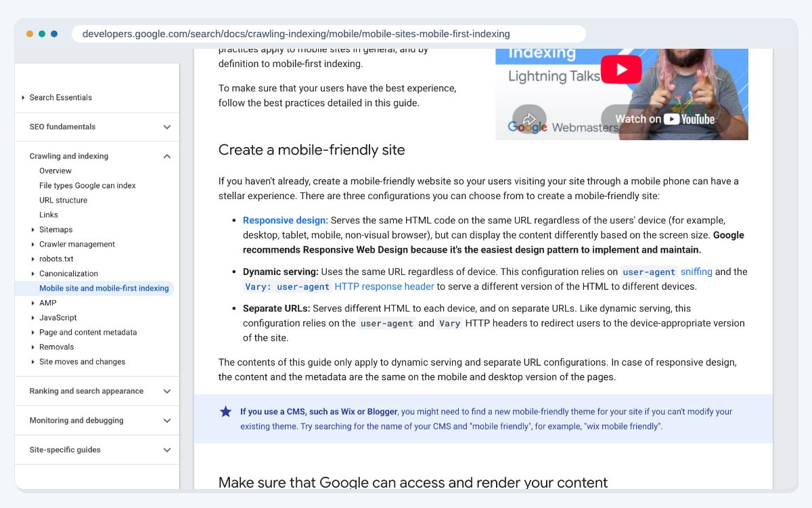The image size is (812, 508).
Task: Collapse the Crawling and indexing chevron
Action: coord(167,156)
